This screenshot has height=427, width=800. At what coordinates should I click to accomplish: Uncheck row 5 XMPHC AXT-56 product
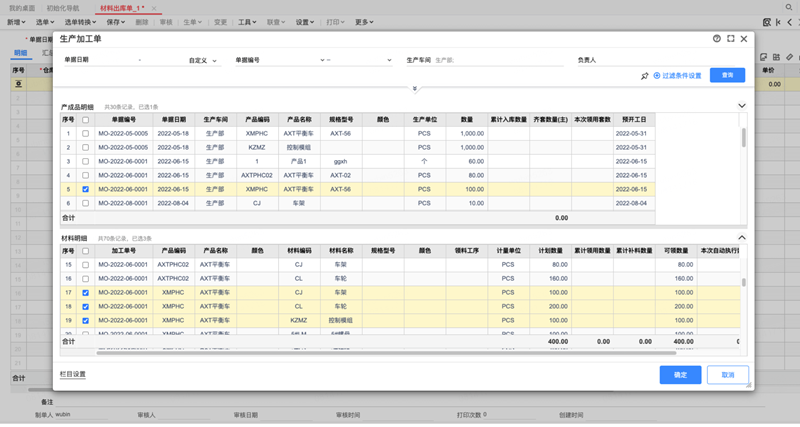(85, 189)
